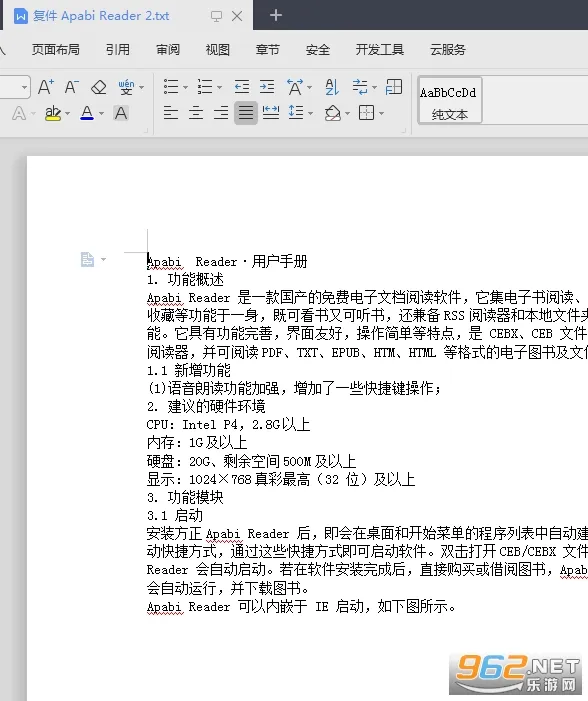Switch to the 审阅 tab

pos(168,50)
